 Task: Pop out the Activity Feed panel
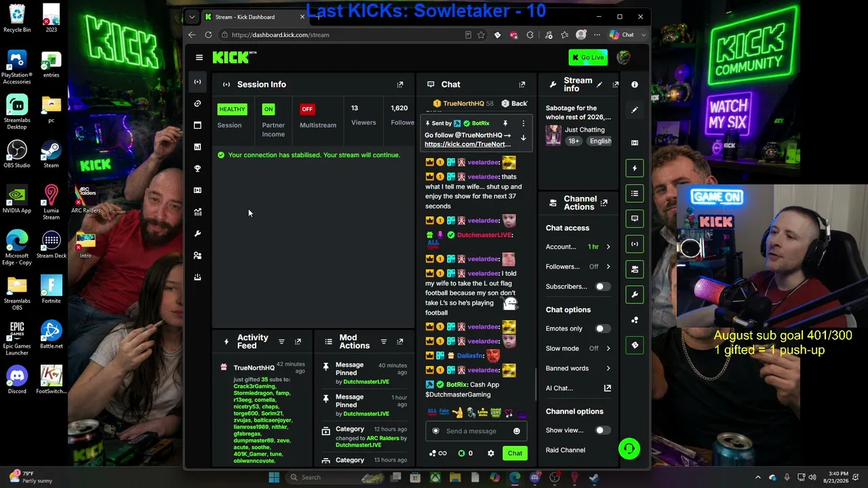[x=298, y=342]
